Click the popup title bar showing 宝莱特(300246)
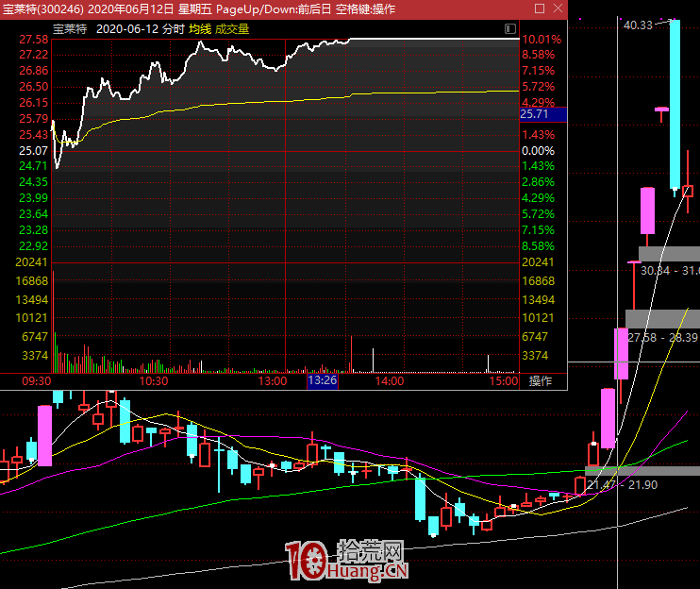The width and height of the screenshot is (700, 589). (x=189, y=8)
